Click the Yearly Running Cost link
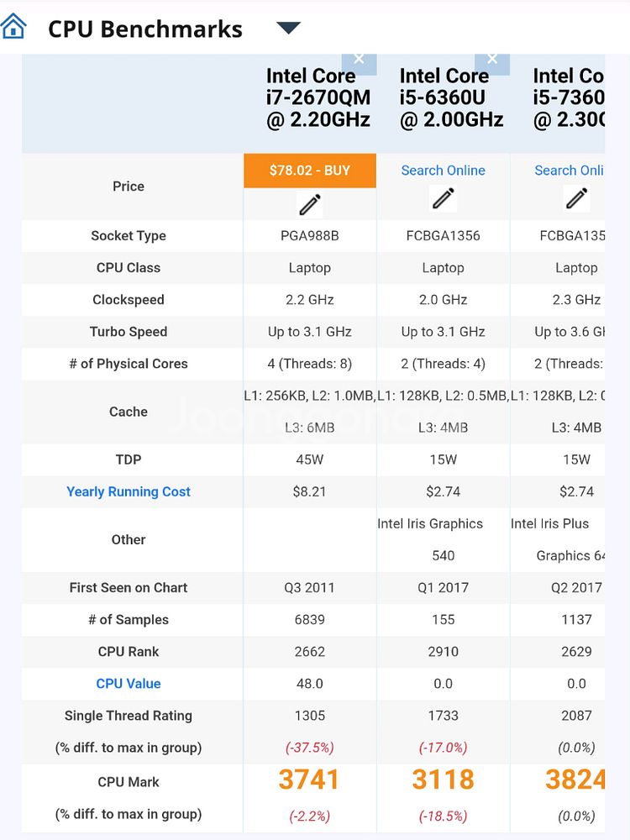630x840 pixels. [128, 491]
